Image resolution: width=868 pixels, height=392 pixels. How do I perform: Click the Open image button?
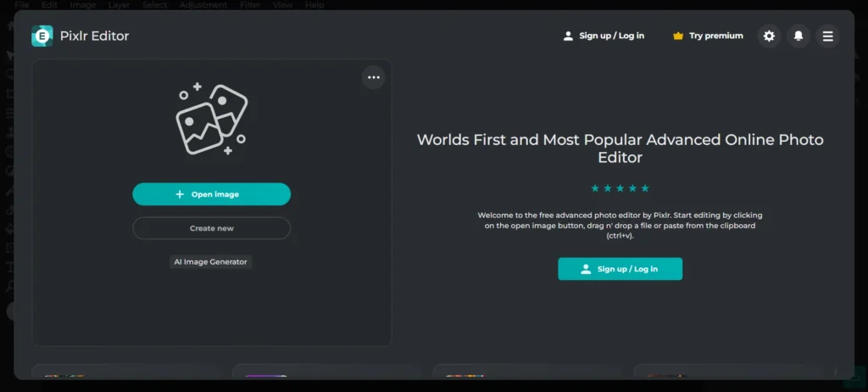[211, 194]
